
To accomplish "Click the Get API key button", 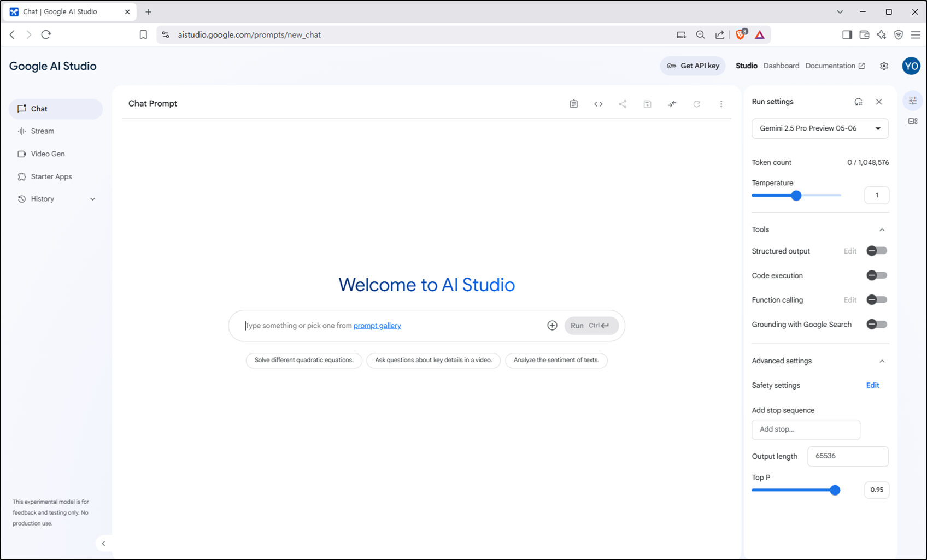I will 693,66.
